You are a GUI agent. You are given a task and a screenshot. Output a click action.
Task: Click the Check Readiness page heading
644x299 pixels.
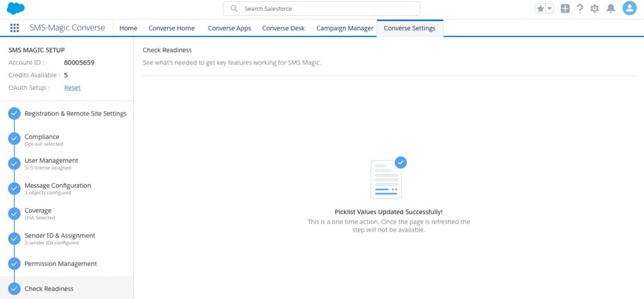167,50
